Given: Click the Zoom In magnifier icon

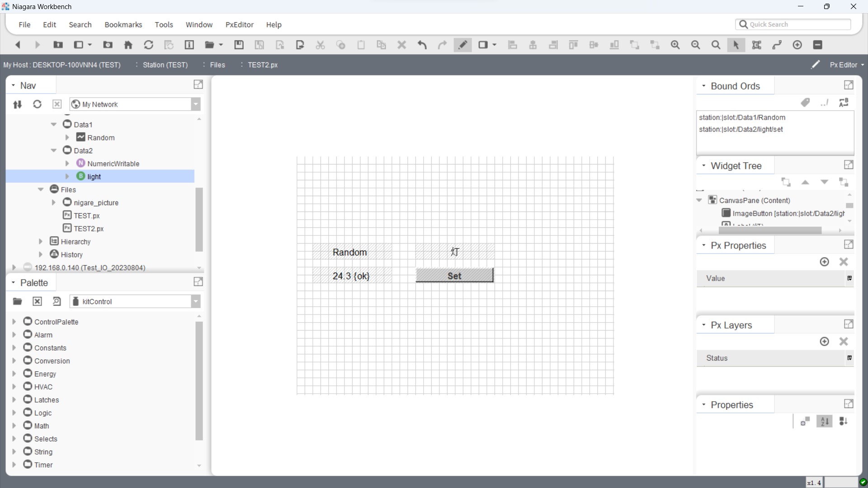Looking at the screenshot, I should point(675,45).
